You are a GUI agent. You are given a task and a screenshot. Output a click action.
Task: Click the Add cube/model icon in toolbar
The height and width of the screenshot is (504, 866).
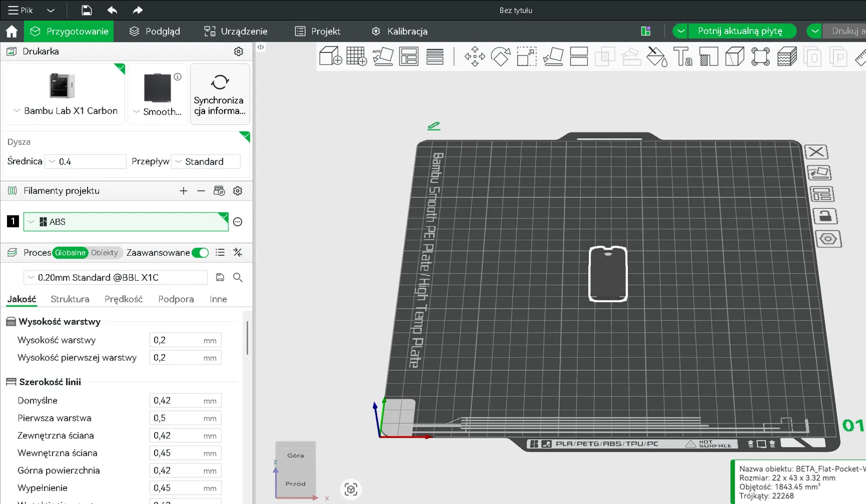coord(330,56)
